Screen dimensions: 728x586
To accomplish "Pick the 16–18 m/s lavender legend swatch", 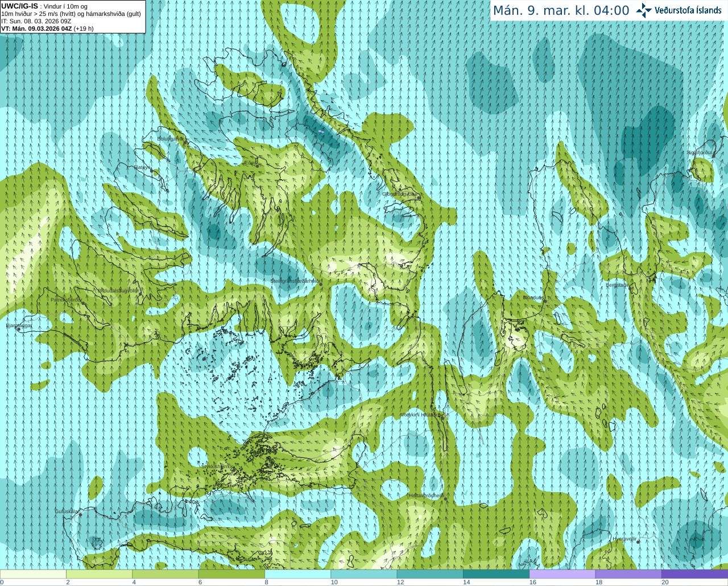I will [562, 574].
